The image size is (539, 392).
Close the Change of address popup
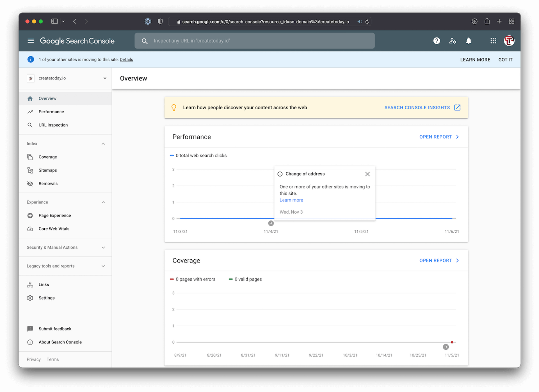pos(367,174)
